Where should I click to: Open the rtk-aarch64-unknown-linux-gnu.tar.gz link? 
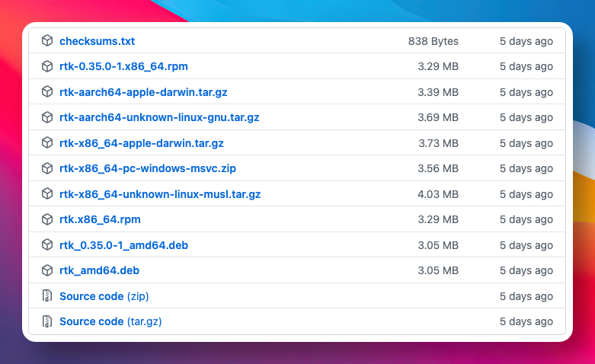pyautogui.click(x=159, y=117)
